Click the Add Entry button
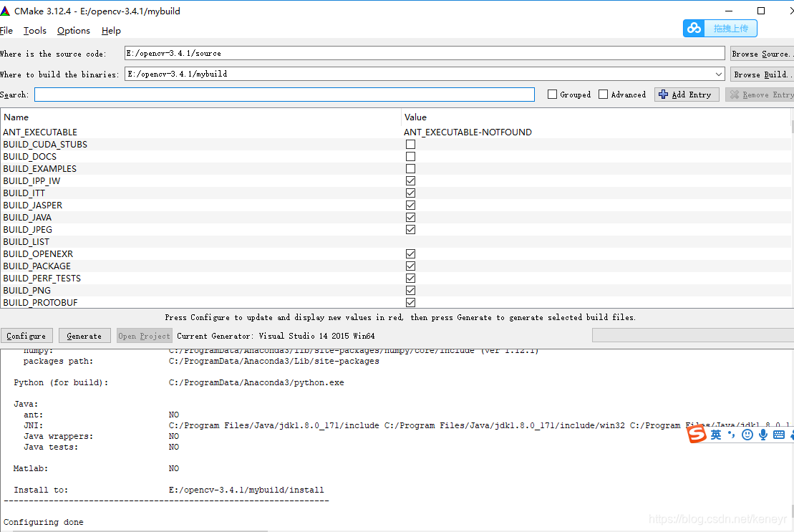 (x=687, y=94)
